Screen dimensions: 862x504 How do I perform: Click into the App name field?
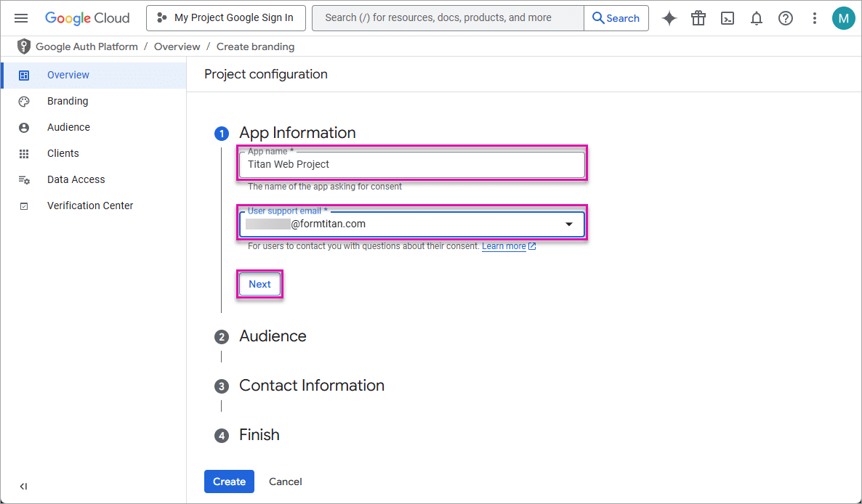[411, 165]
